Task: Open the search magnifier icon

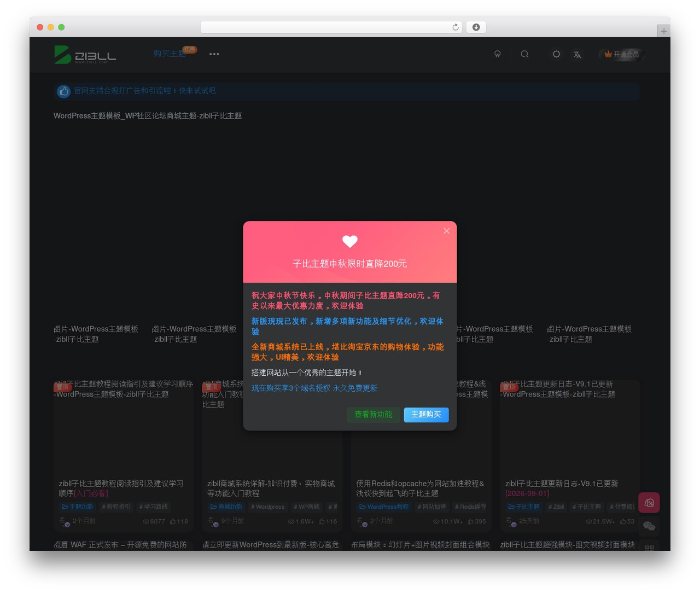Action: (524, 54)
